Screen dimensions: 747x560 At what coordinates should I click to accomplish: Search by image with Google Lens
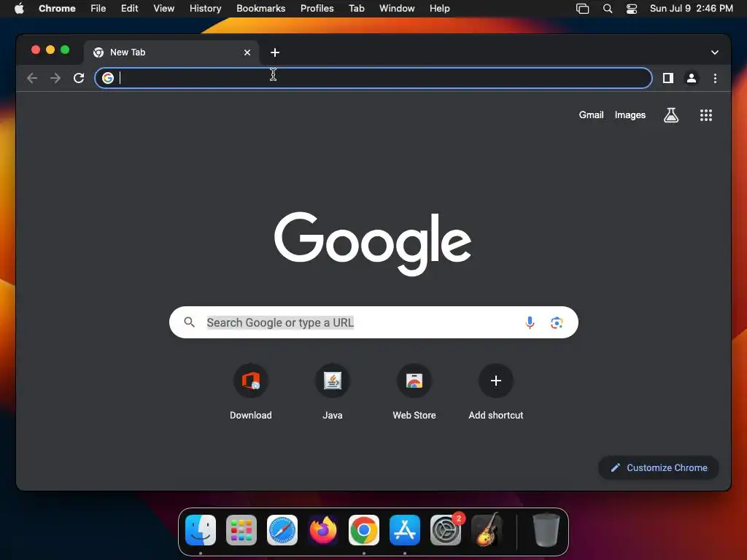tap(557, 322)
